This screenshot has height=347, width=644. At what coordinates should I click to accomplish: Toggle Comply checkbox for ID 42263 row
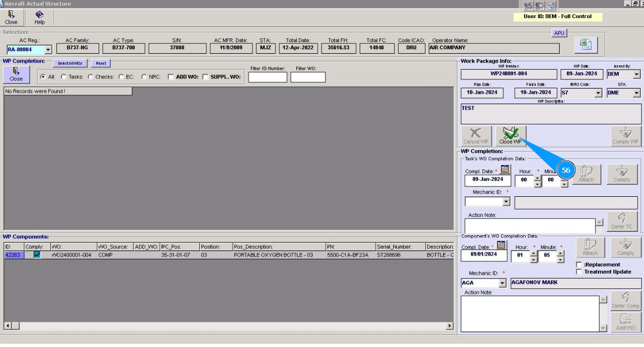tap(37, 255)
